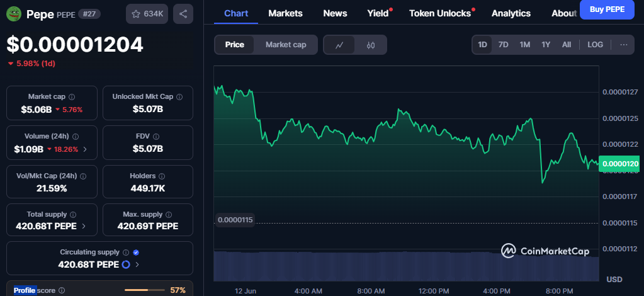Expand Total supply details chevron
The height and width of the screenshot is (296, 644).
[84, 226]
